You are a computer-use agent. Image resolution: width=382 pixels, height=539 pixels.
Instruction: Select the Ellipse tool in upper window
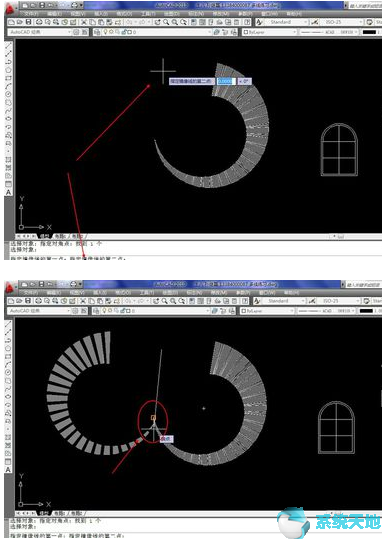click(x=9, y=119)
